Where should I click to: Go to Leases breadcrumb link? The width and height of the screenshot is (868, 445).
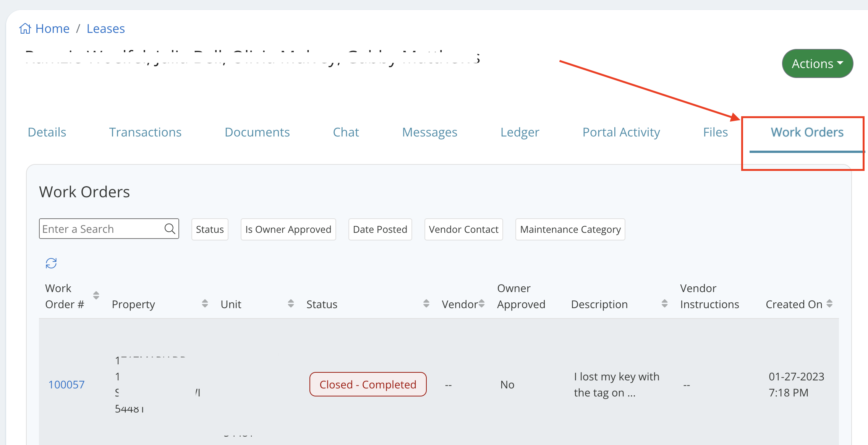point(106,29)
